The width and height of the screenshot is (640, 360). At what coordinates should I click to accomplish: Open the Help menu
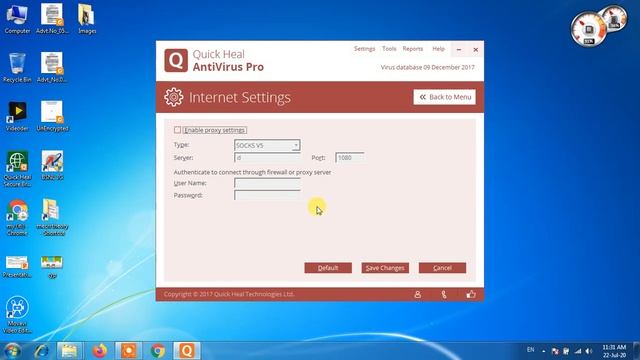(x=438, y=49)
